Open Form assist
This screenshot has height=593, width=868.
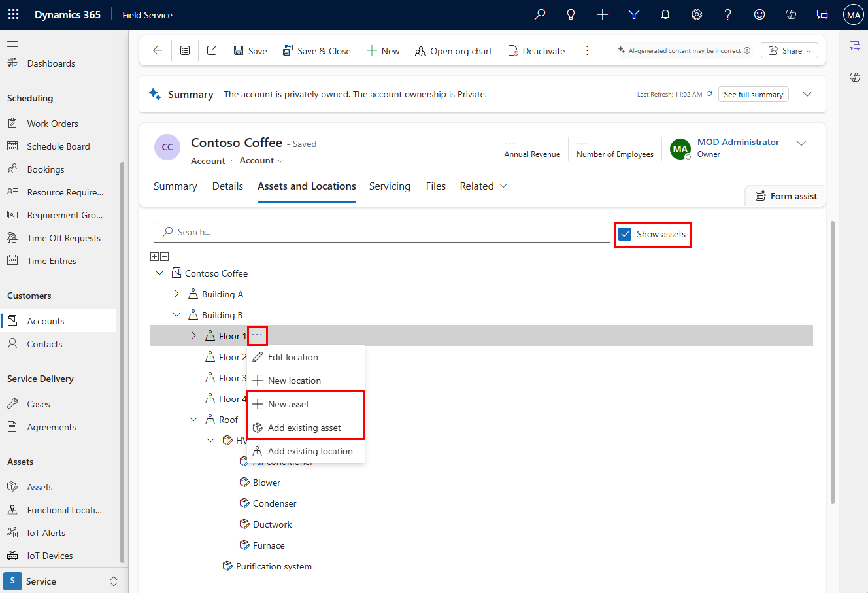784,195
